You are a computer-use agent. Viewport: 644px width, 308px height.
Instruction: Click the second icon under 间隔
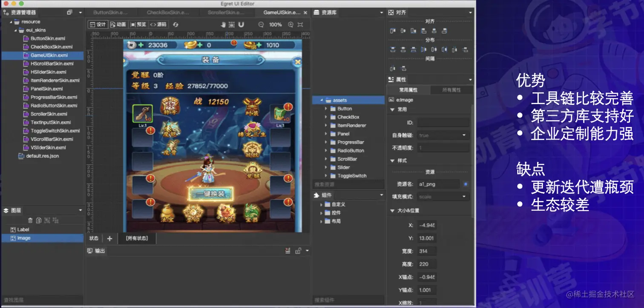tap(403, 68)
